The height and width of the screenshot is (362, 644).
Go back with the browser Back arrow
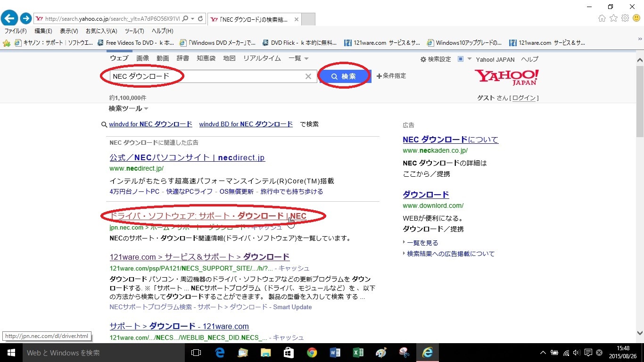[9, 18]
